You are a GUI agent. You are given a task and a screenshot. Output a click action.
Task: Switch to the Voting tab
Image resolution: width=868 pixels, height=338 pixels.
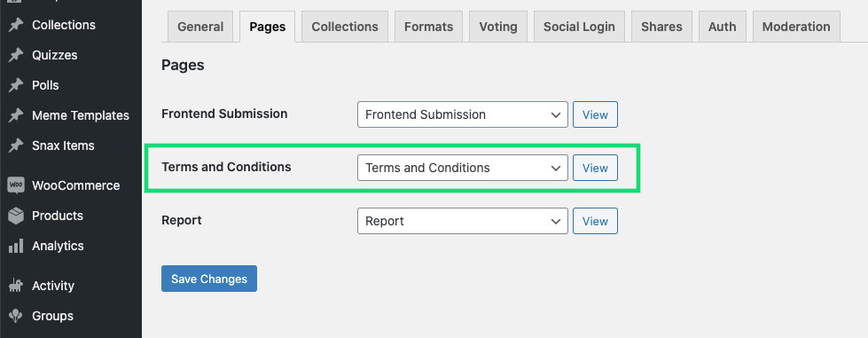click(498, 27)
